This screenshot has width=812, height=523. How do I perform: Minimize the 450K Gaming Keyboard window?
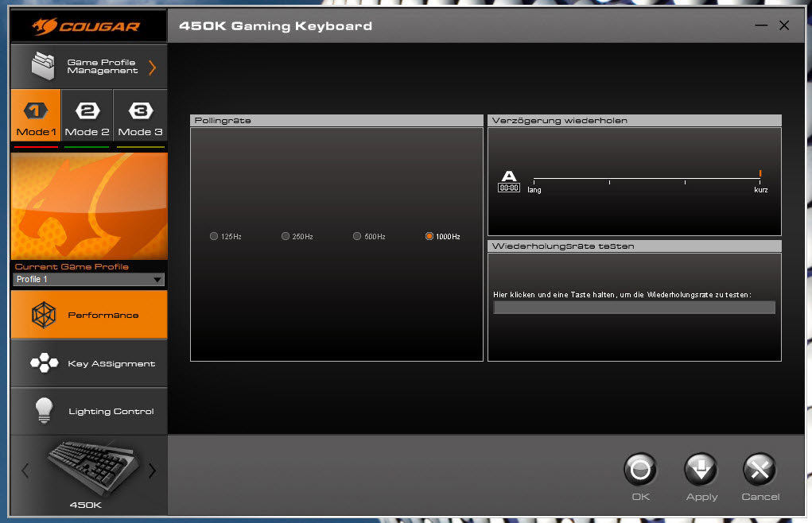(x=761, y=25)
